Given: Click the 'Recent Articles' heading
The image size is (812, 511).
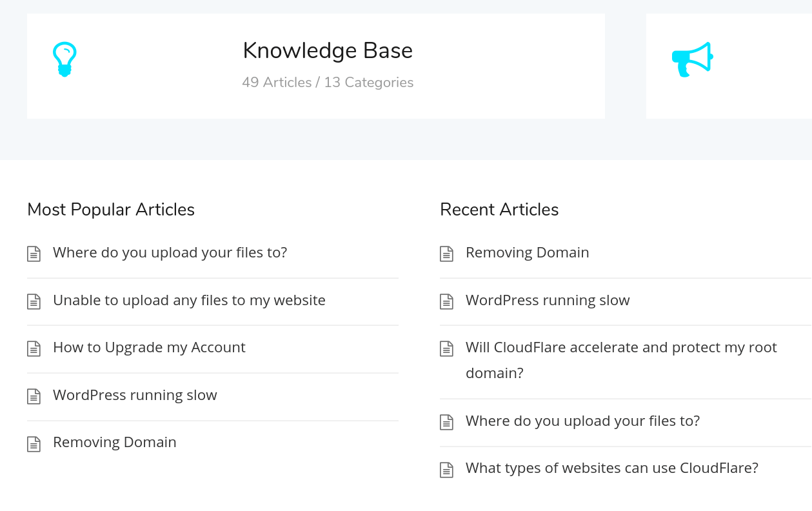Looking at the screenshot, I should pos(499,210).
